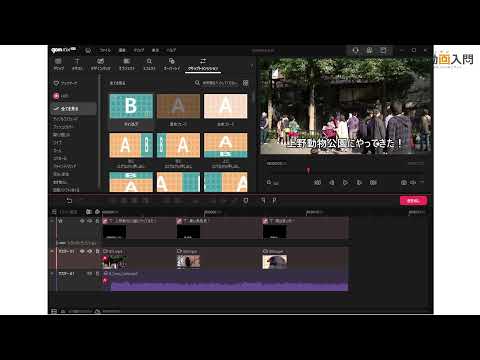The height and width of the screenshot is (360, 480).
Task: Click the list icon at the timeline ruler's left
Action: tap(54, 212)
